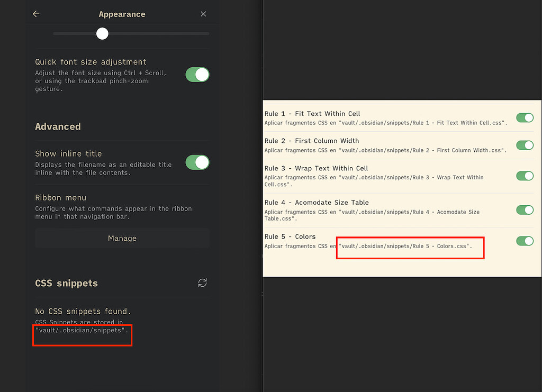Toggle Rule 3 - Wrap Text Within Cell
Image resolution: width=542 pixels, height=392 pixels.
(x=525, y=176)
